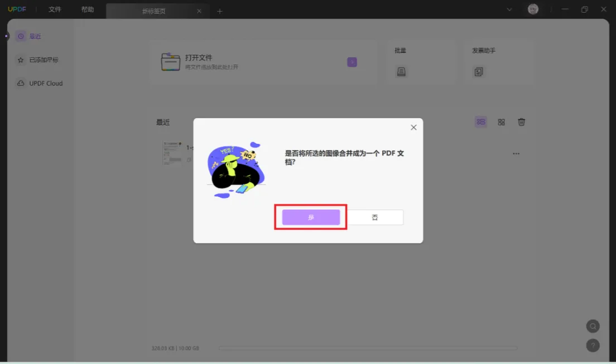Open the 发票助手 invoice helper icon

click(479, 72)
